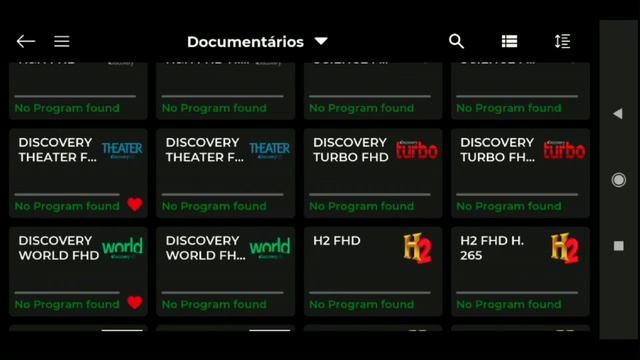Expand the Documentários category dropdown
Image resolution: width=640 pixels, height=360 pixels.
[x=321, y=41]
